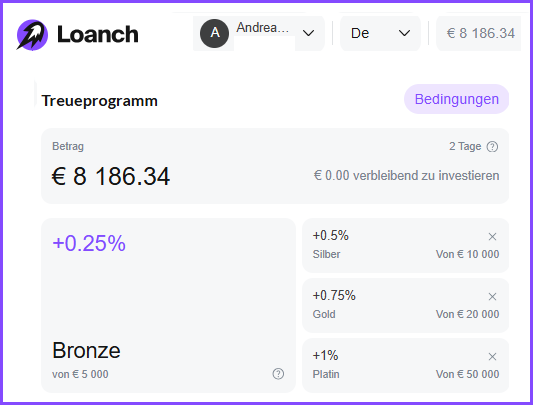Select the Bronze tier card
The image size is (533, 405).
pyautogui.click(x=168, y=305)
